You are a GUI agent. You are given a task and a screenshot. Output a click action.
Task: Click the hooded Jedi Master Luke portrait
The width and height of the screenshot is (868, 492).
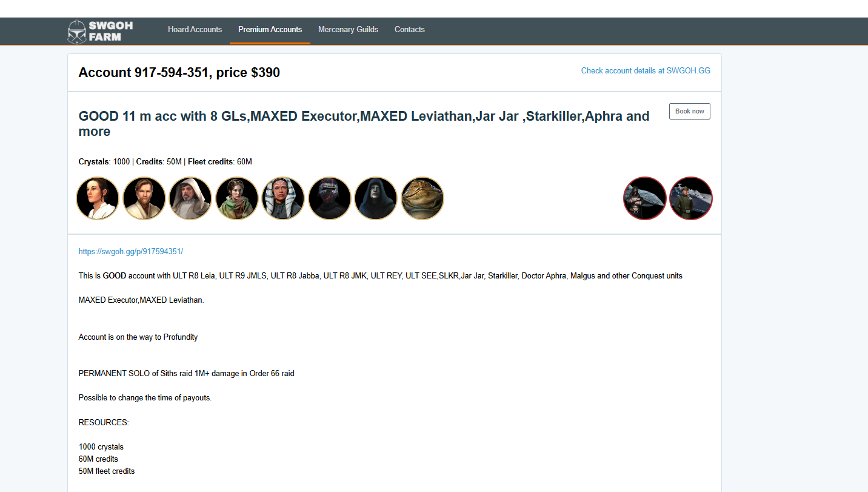[x=191, y=198]
